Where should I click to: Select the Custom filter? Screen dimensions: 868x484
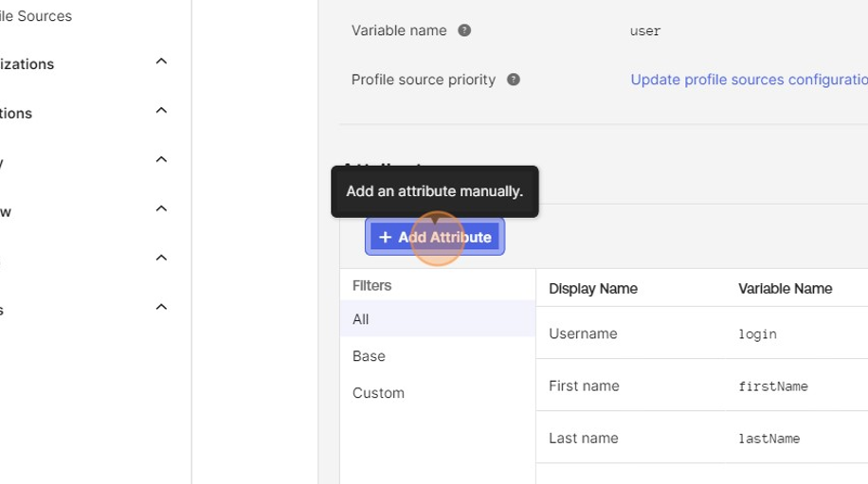[x=438, y=393]
